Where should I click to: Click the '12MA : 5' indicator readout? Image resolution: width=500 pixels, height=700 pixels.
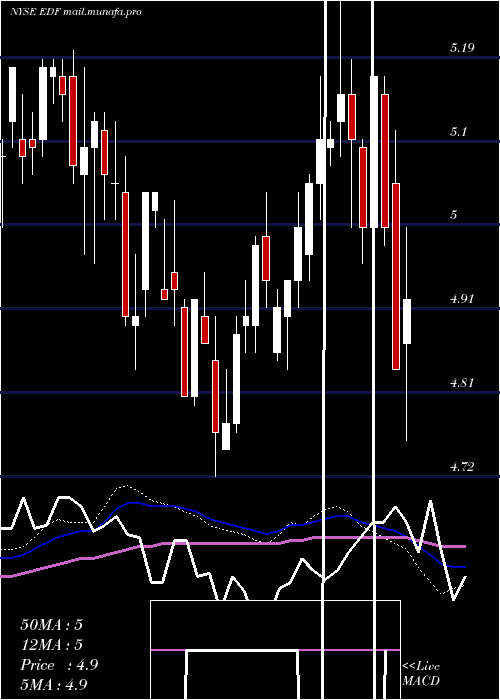point(51,645)
